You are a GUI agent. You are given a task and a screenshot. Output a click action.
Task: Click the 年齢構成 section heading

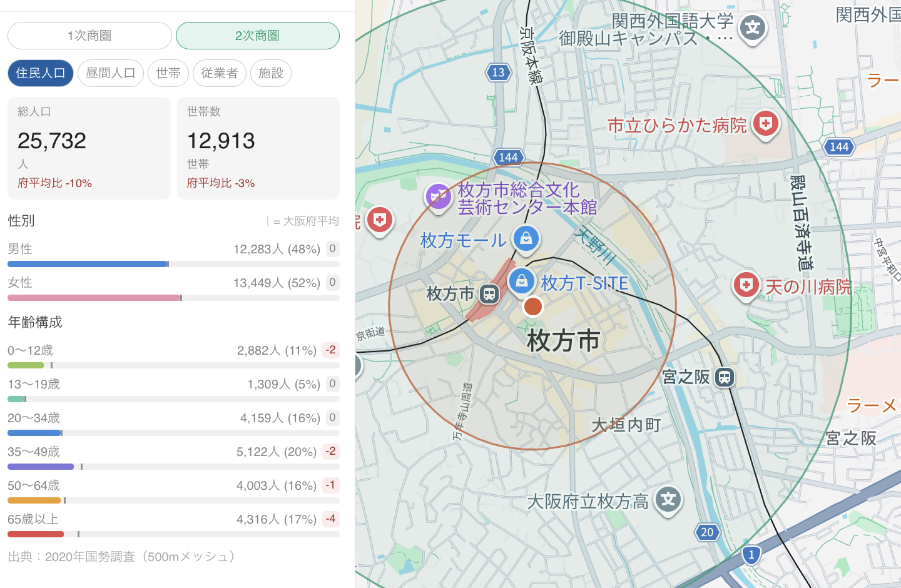tap(35, 322)
